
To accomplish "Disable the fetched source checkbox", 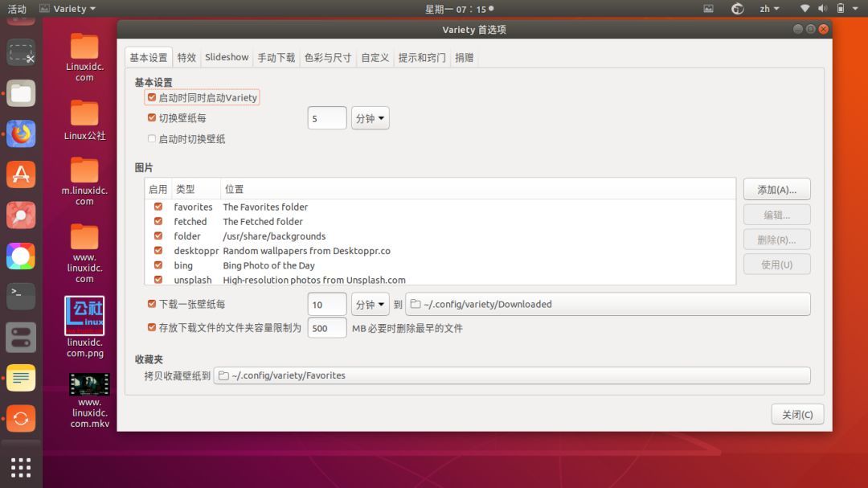I will tap(158, 221).
